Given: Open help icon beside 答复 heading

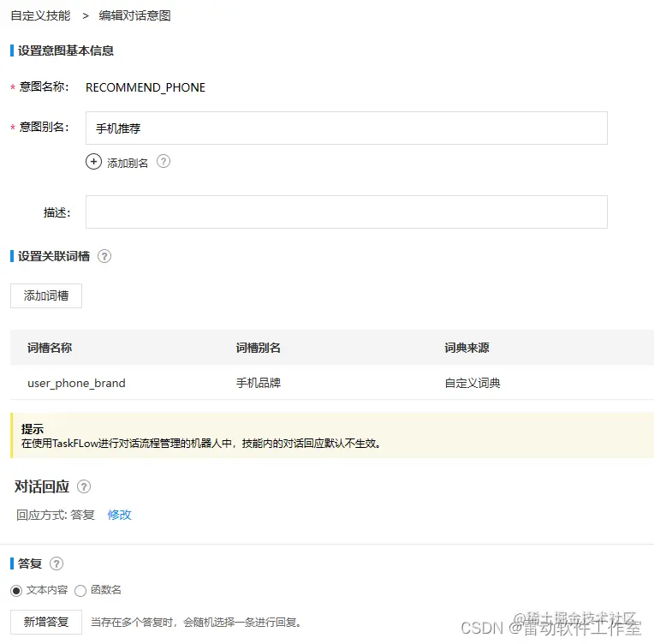Looking at the screenshot, I should click(56, 563).
